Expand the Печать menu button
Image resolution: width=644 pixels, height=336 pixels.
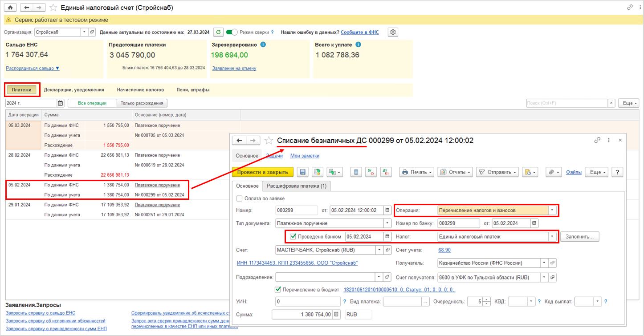pyautogui.click(x=416, y=172)
